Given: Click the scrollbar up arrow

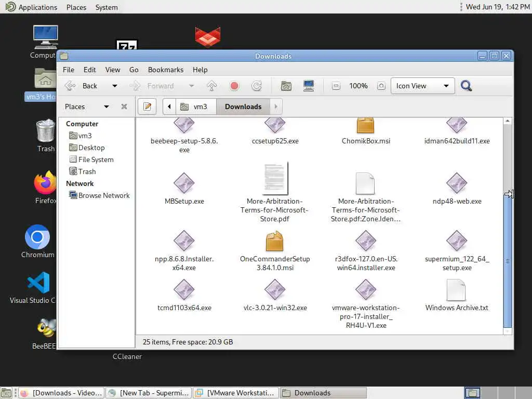Looking at the screenshot, I should [x=508, y=121].
